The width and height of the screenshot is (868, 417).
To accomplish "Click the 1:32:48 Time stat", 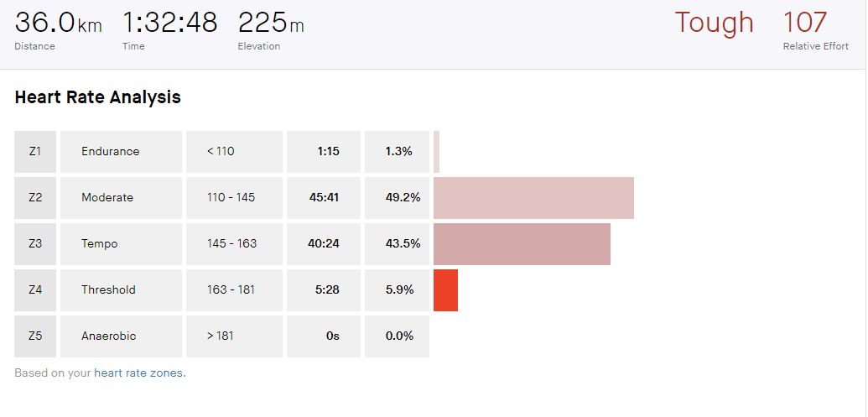I will click(169, 23).
